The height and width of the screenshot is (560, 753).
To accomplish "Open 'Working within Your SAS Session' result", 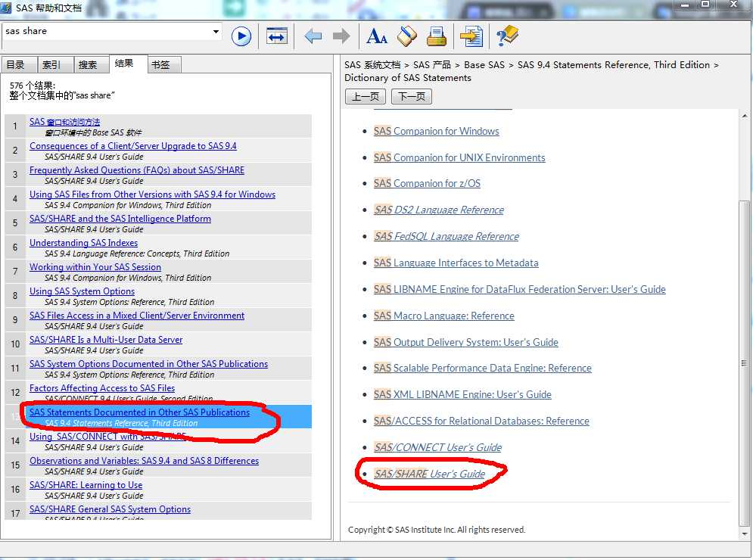I will coord(95,267).
